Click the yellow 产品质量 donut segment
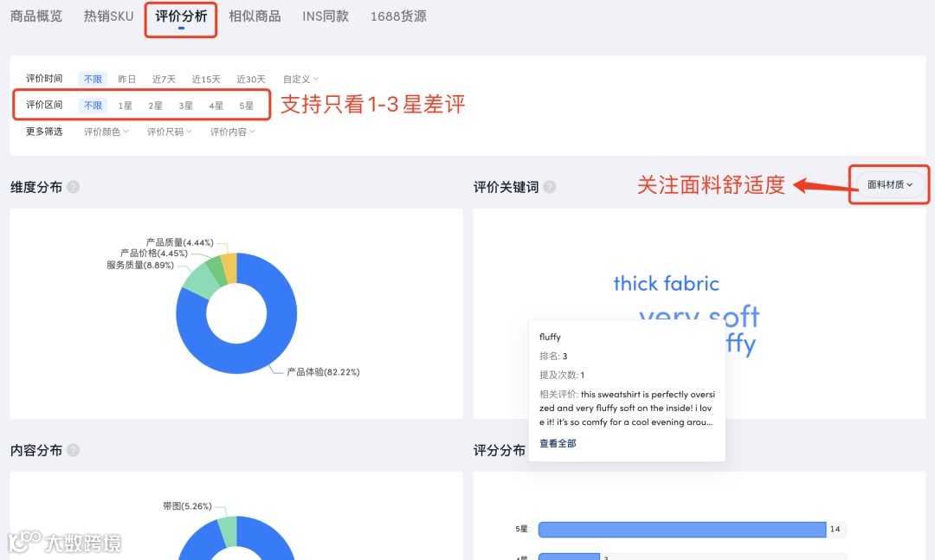Screen dimensions: 935x560 click(x=229, y=267)
